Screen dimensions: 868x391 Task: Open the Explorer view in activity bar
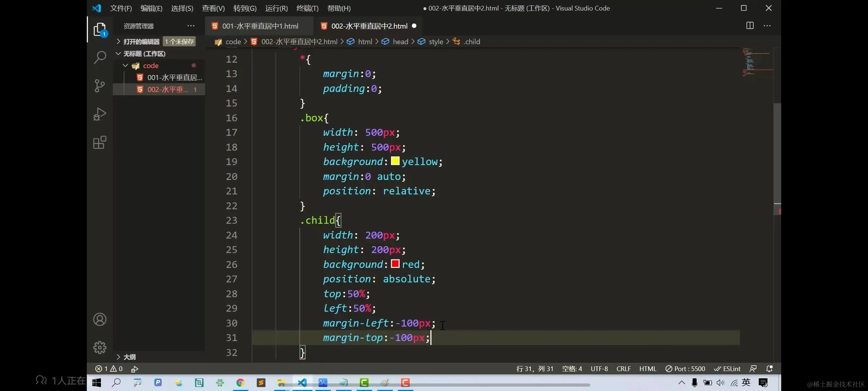pos(99,30)
